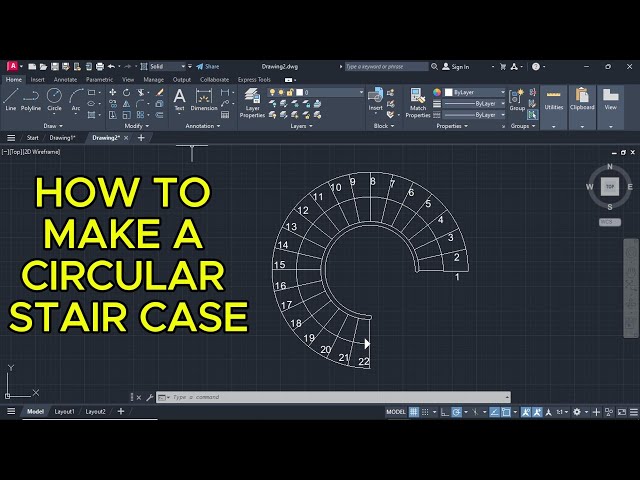Toggle ortho mode in status bar

(x=445, y=412)
